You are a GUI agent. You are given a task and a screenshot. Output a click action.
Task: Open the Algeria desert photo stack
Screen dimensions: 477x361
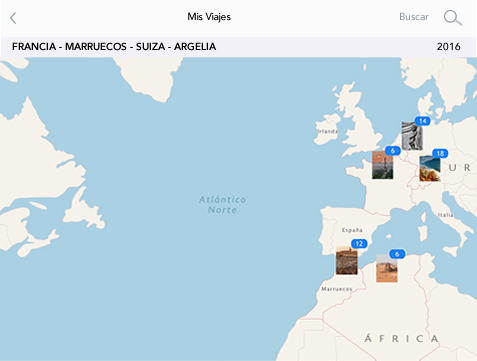(x=387, y=268)
